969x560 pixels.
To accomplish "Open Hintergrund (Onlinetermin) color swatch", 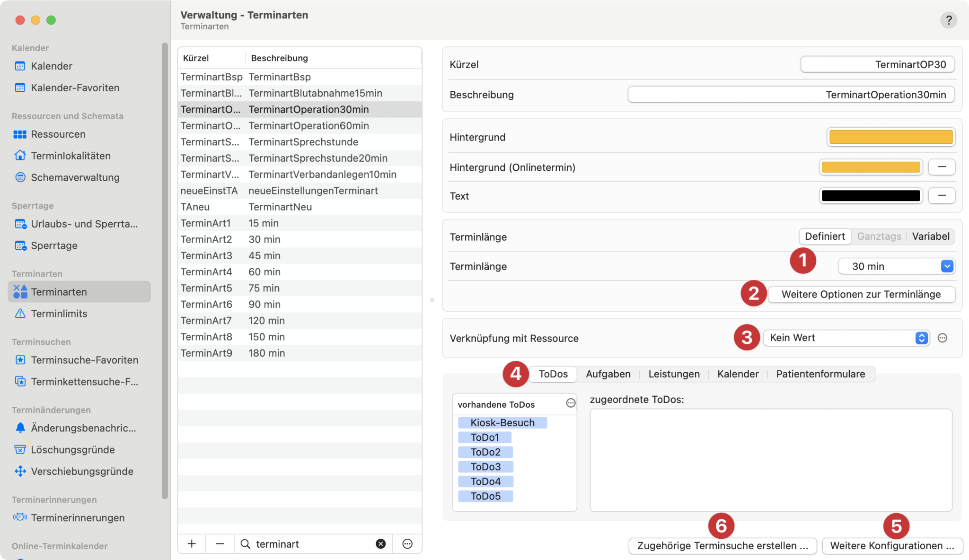I will (871, 167).
